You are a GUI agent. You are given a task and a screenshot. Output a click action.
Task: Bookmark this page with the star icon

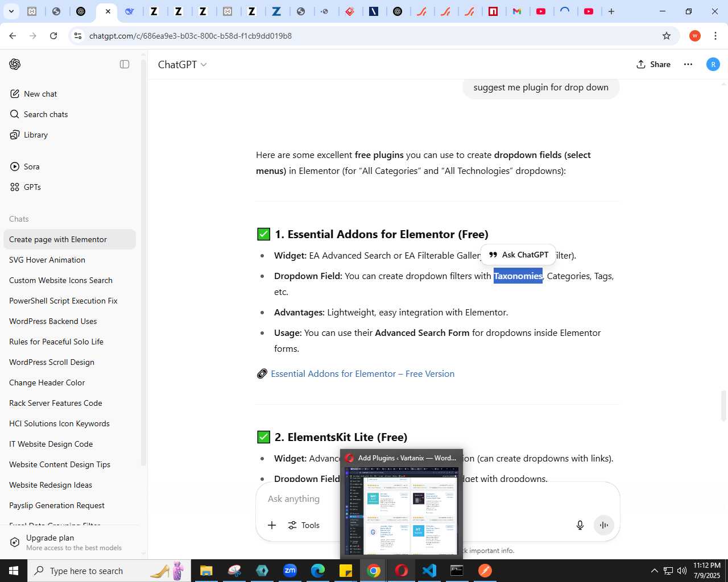click(x=667, y=36)
